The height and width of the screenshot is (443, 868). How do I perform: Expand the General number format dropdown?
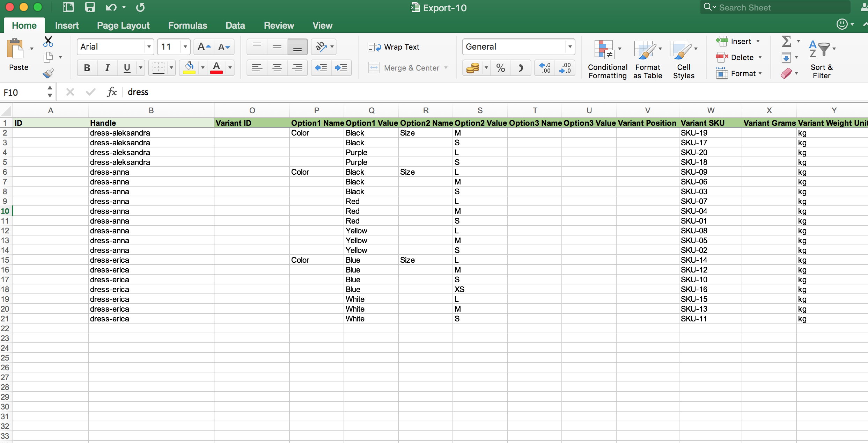pos(569,47)
